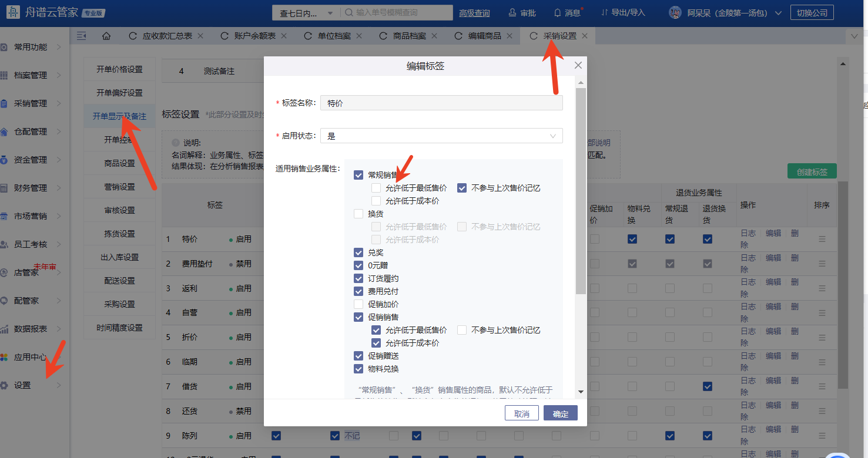The width and height of the screenshot is (868, 458).
Task: Click the 取消 button
Action: point(521,413)
